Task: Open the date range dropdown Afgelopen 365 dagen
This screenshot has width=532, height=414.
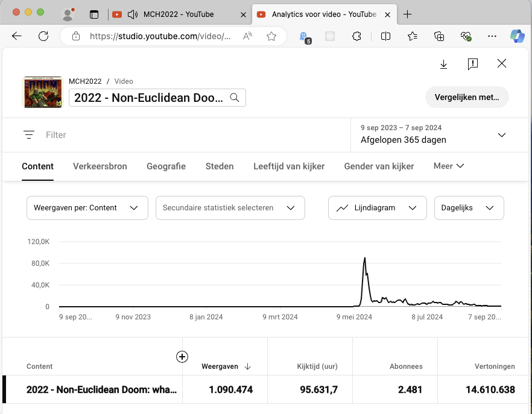Action: 433,135
